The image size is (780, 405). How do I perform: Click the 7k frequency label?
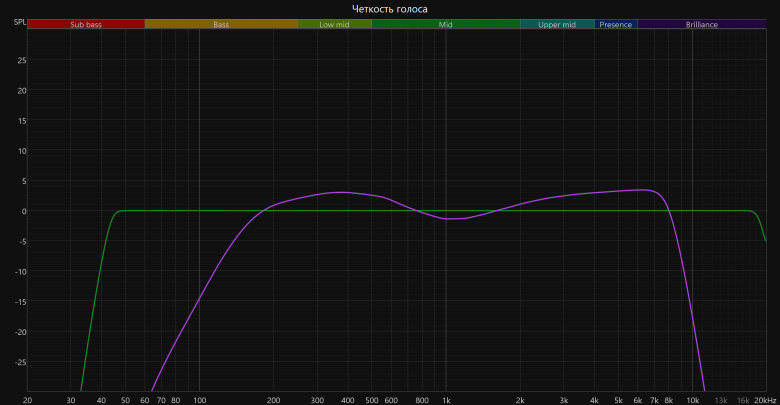pyautogui.click(x=654, y=400)
